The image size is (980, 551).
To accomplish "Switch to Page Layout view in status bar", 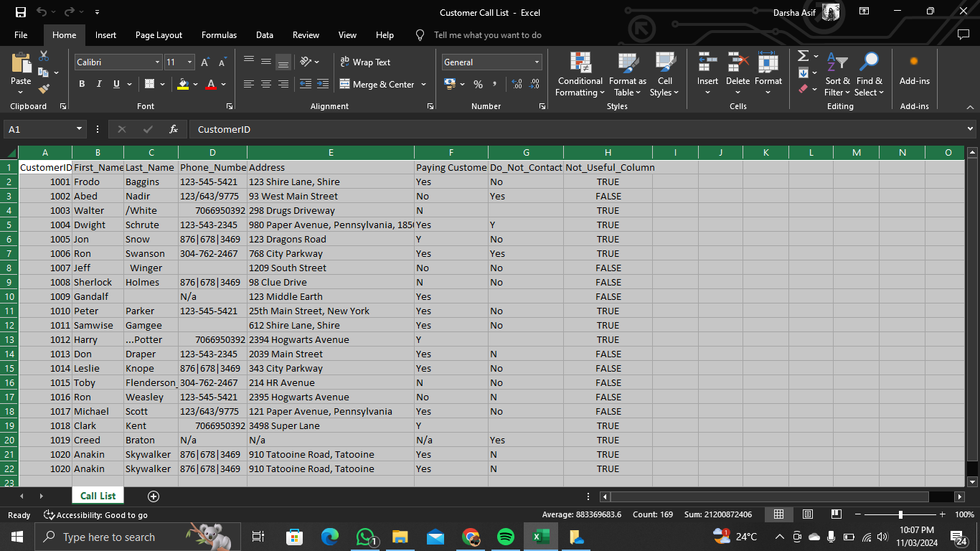I will (x=807, y=514).
